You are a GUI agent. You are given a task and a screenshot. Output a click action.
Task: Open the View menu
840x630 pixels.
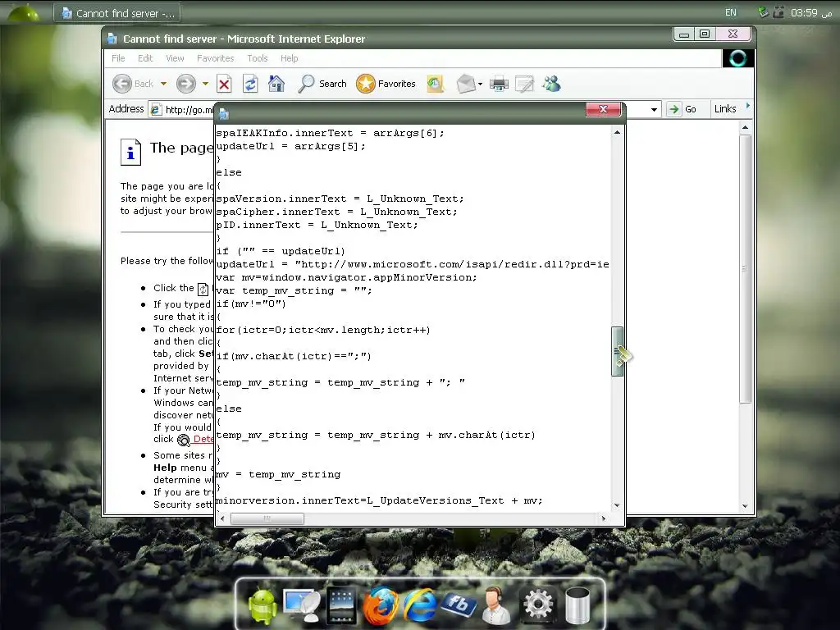[x=175, y=58]
